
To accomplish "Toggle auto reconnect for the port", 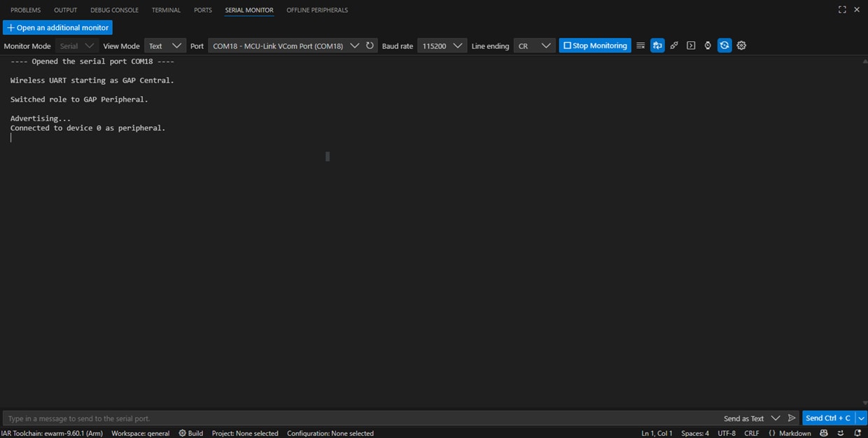I will point(724,46).
